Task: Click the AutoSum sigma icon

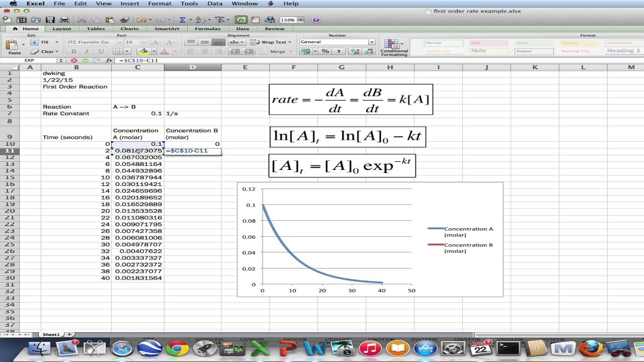Action: 182,20
